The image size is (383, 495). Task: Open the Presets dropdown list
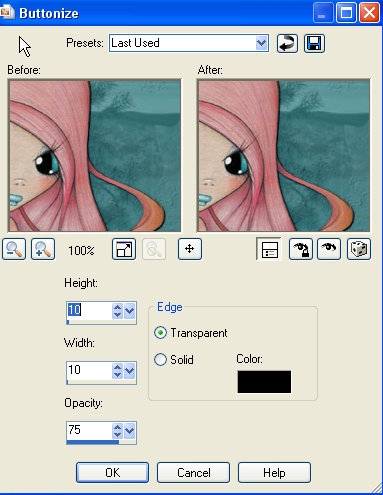tap(262, 43)
